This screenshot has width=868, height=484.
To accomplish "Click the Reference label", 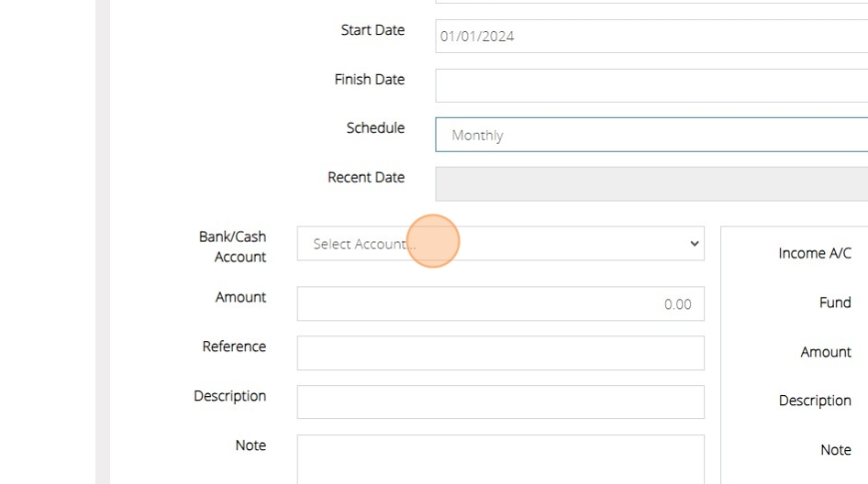I will pyautogui.click(x=234, y=346).
